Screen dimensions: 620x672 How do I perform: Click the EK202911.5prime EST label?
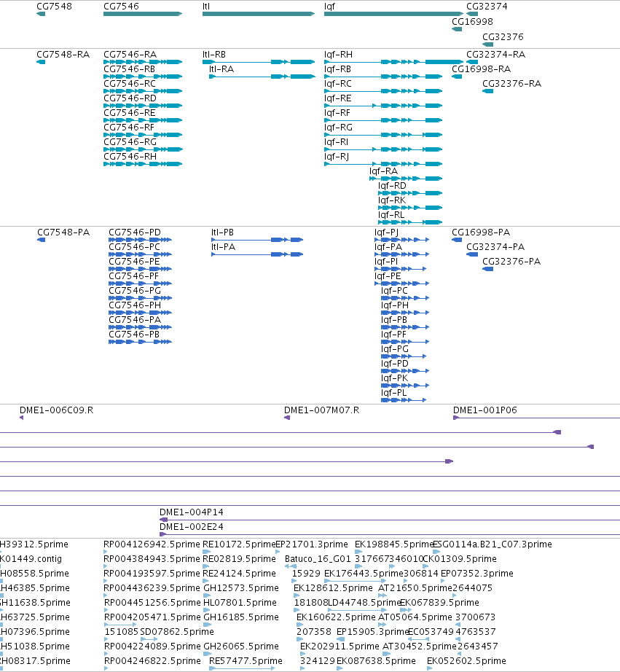click(x=340, y=646)
